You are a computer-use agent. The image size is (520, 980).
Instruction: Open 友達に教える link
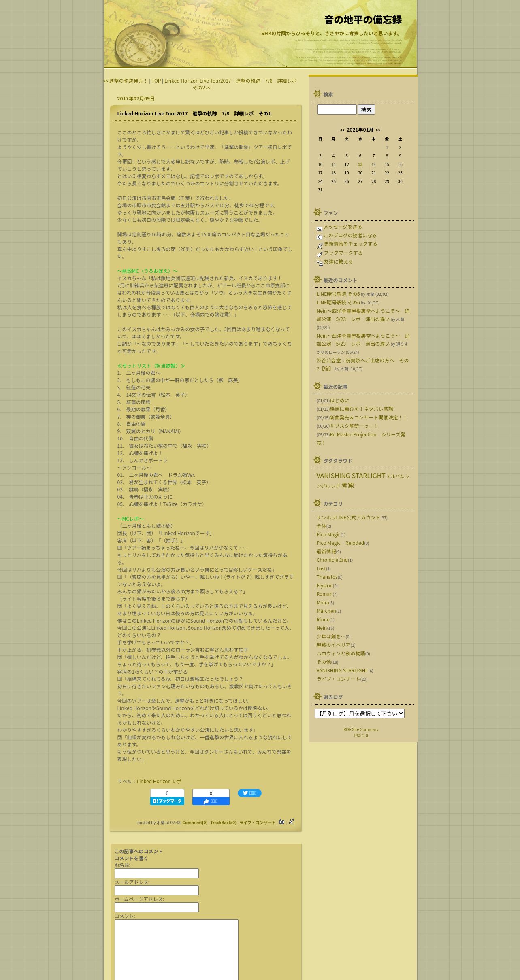[338, 262]
